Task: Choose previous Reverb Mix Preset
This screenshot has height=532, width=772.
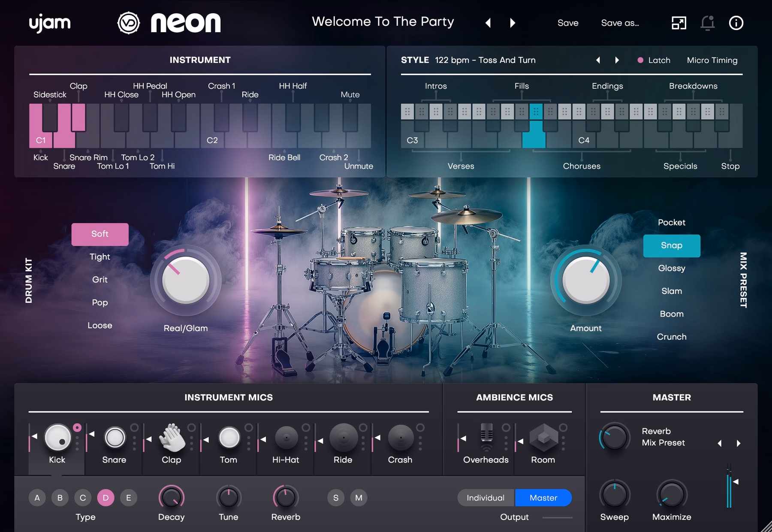Action: point(720,443)
